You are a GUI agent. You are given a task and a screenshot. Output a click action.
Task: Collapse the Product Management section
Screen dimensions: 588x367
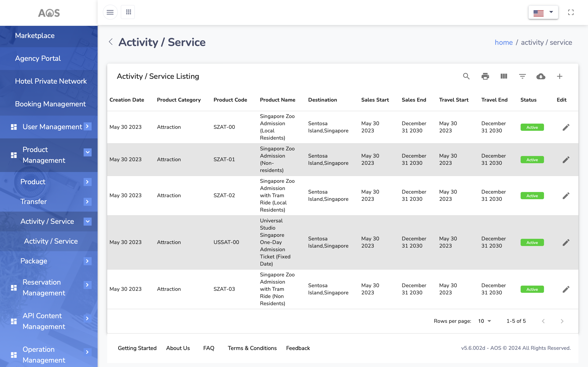point(88,152)
